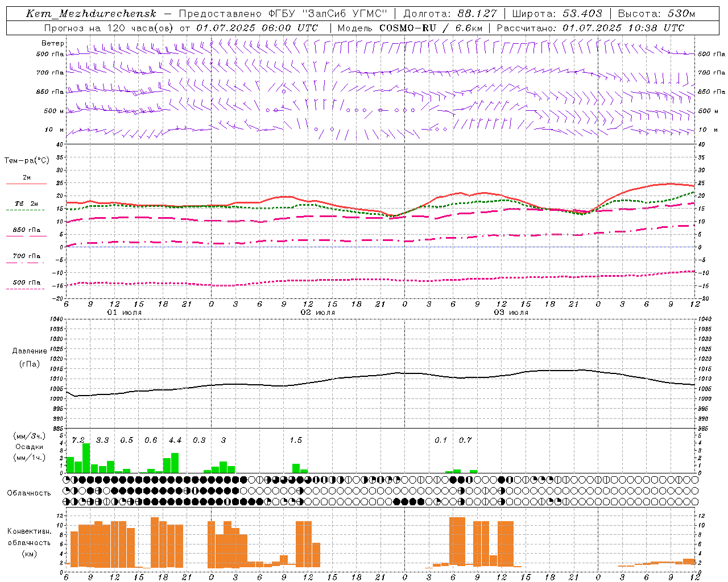
Task: Select the forecast start 01.07.2025 06:00 UTC
Action: [x=257, y=28]
